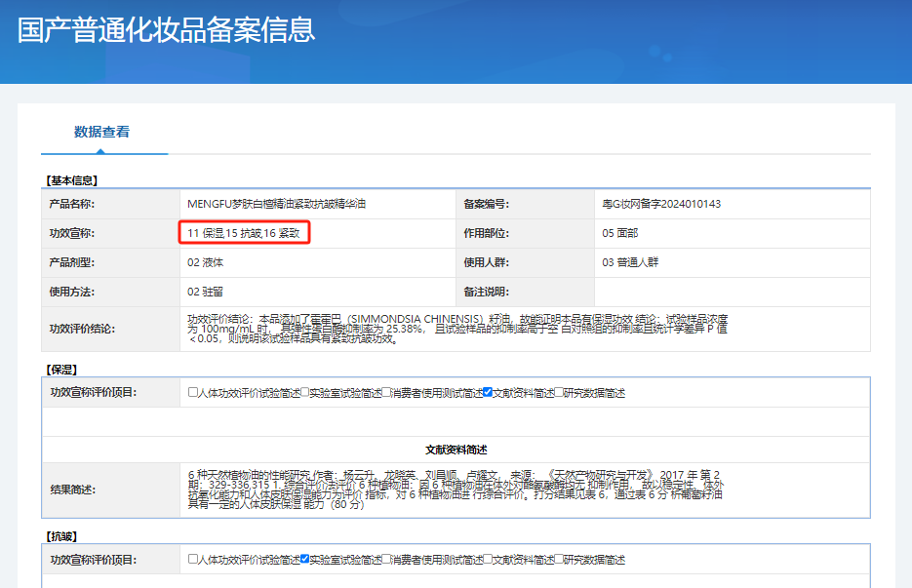This screenshot has height=588, width=912.
Task: Click the 文献资料简述 section heading
Action: click(x=456, y=450)
